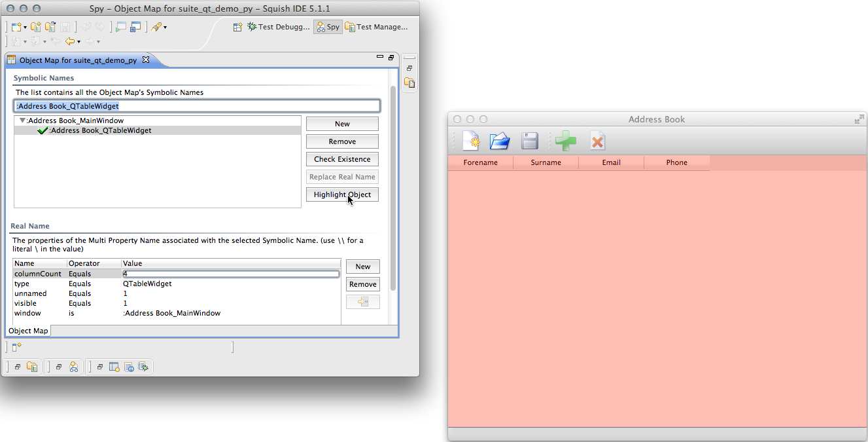This screenshot has height=442, width=868.
Task: Click the Remove entry red X icon
Action: (x=597, y=141)
